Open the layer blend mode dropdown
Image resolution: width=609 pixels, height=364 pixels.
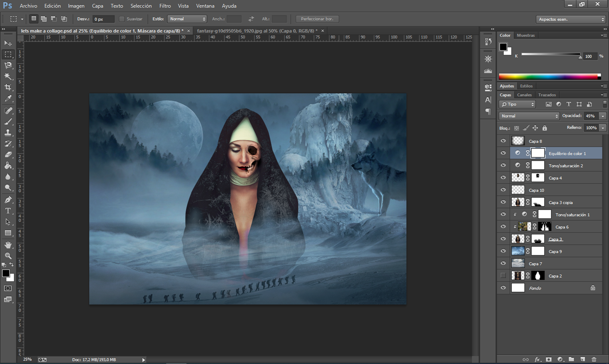click(x=529, y=116)
